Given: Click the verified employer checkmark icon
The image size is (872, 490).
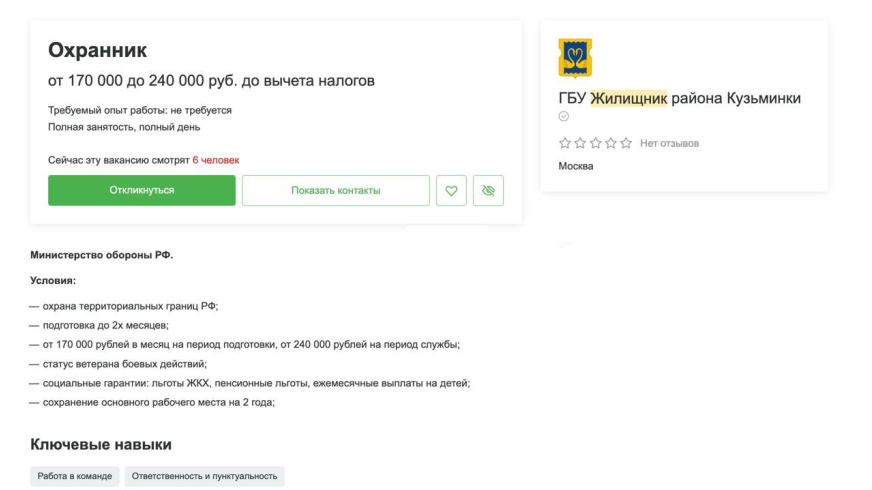Looking at the screenshot, I should [x=564, y=116].
